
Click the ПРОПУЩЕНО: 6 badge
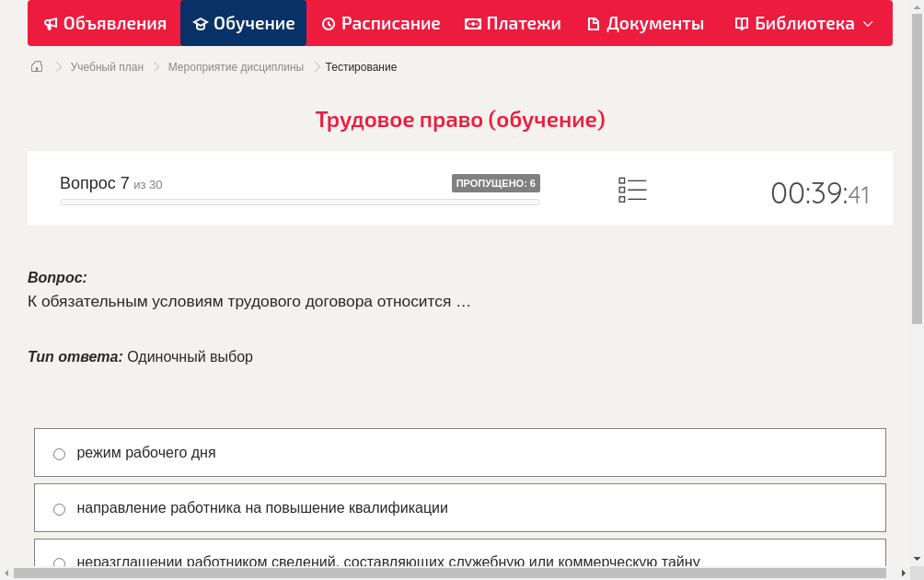(x=497, y=183)
